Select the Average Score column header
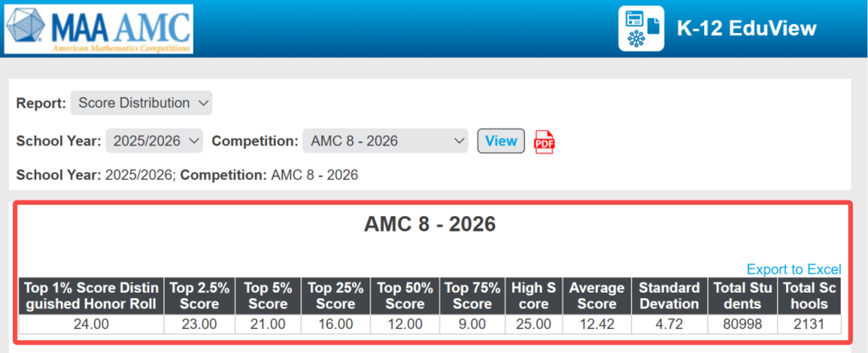 (x=596, y=296)
